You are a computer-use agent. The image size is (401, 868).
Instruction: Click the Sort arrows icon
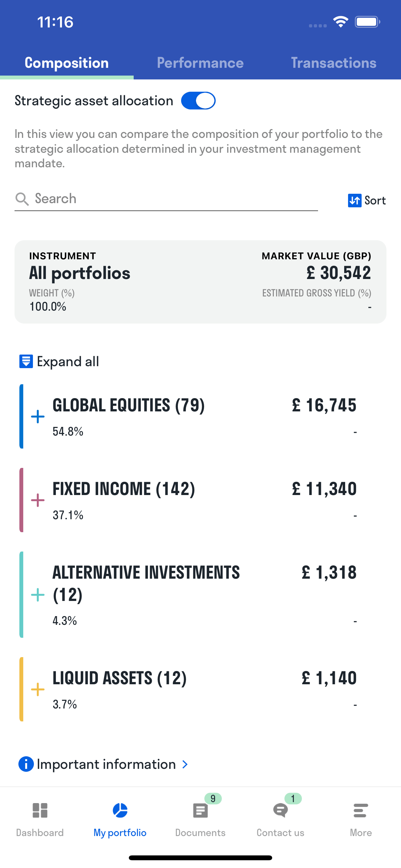355,201
